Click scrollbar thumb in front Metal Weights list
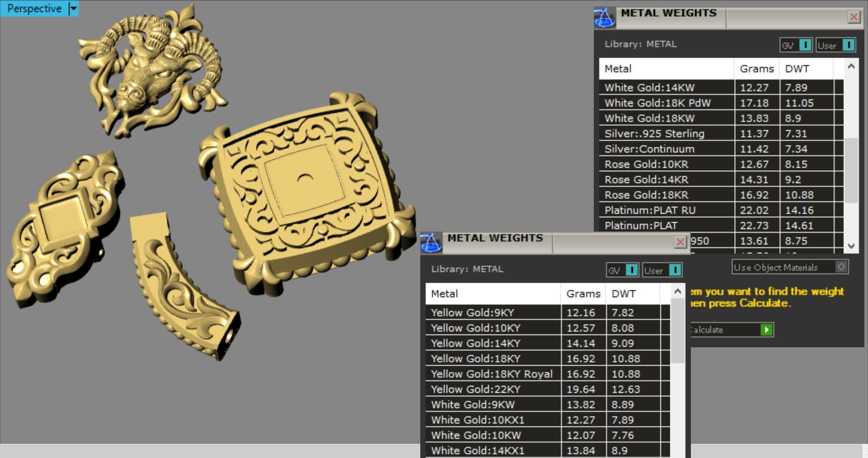This screenshot has width=868, height=458. pyautogui.click(x=678, y=331)
